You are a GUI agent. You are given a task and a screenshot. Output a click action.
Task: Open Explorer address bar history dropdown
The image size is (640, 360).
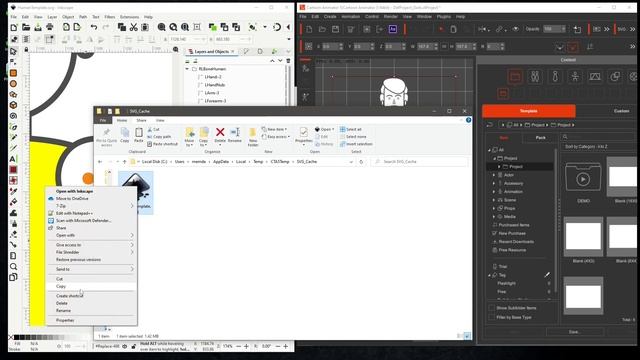[x=351, y=162]
